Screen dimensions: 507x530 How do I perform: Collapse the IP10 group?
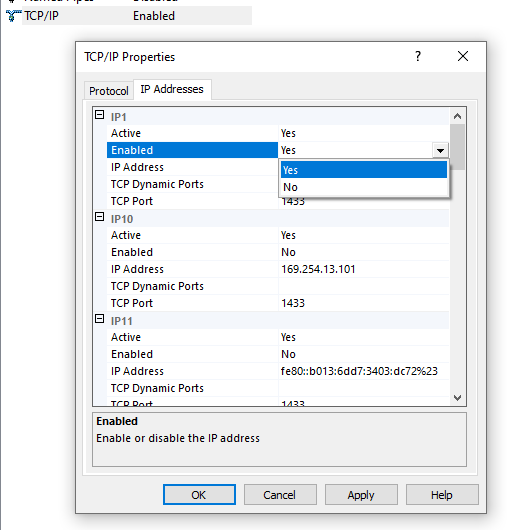click(x=99, y=217)
